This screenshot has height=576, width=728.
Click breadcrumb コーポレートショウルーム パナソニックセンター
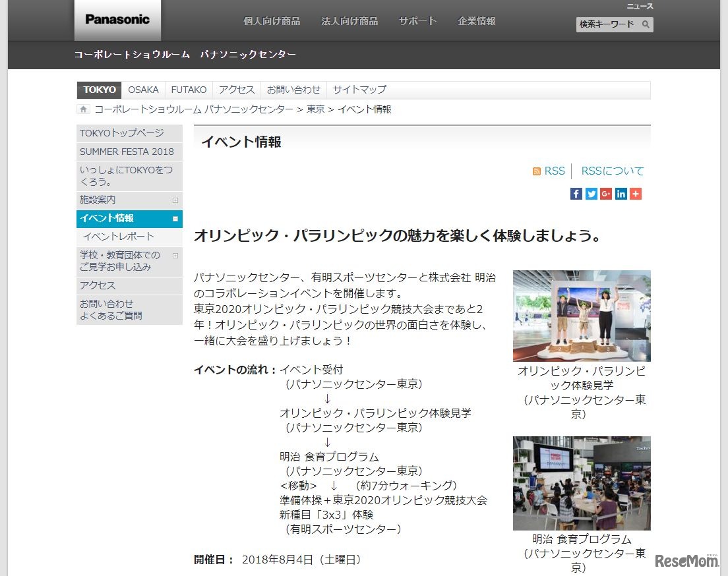(x=194, y=109)
